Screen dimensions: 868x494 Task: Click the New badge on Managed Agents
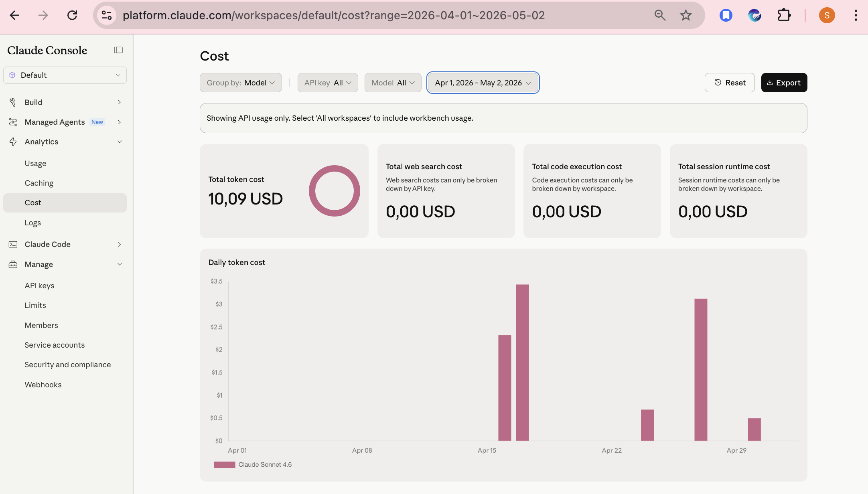[x=97, y=122]
